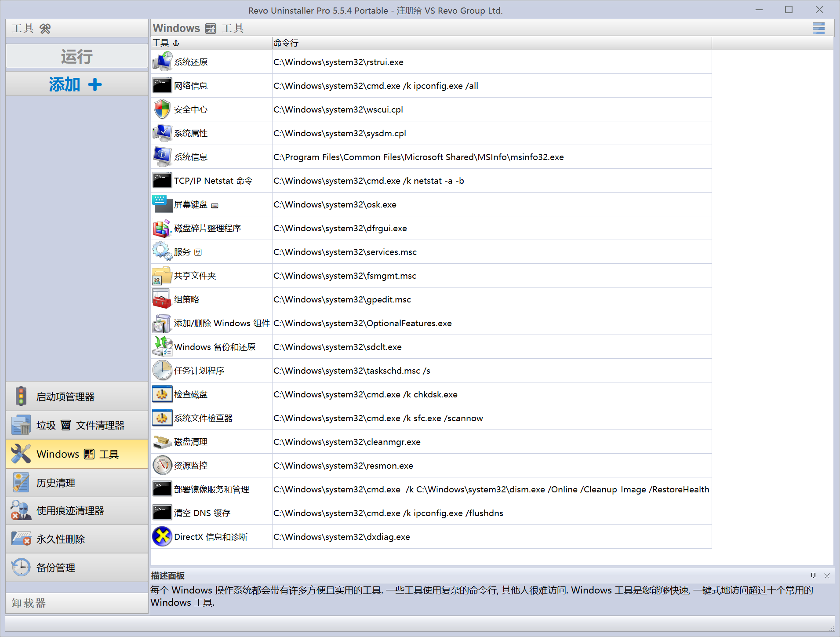Click the 共享文件夹 folder icon
This screenshot has height=637, width=840.
(162, 275)
